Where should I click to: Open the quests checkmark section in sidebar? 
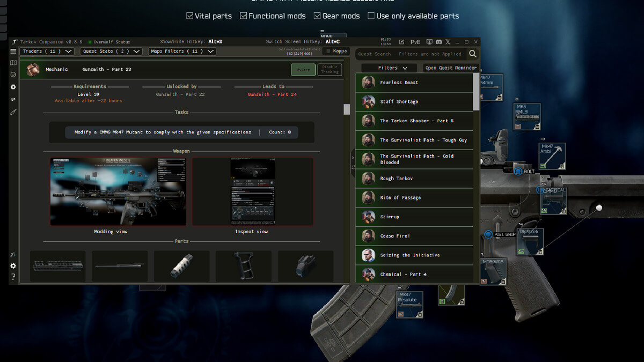pyautogui.click(x=13, y=75)
